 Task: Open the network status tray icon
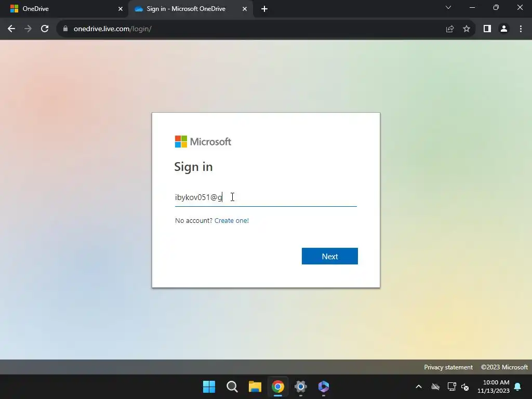click(451, 387)
